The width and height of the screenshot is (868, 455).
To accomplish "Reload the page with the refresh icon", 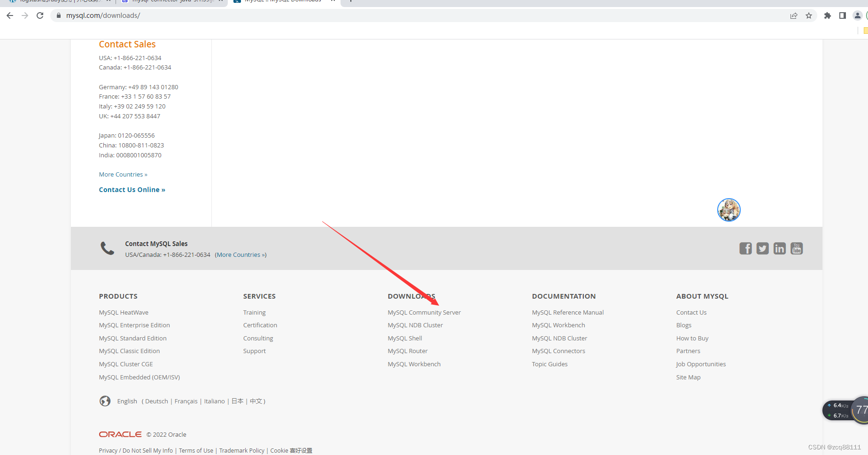I will tap(39, 15).
